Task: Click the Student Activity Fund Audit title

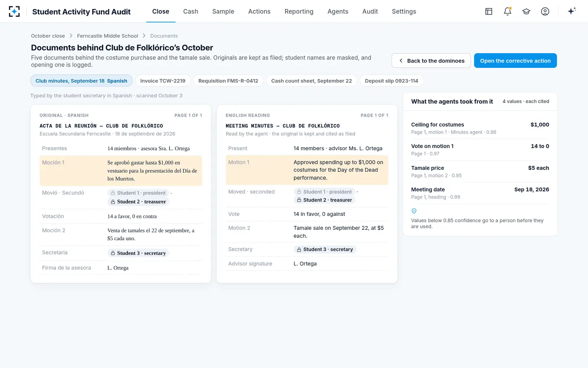Action: click(x=81, y=11)
